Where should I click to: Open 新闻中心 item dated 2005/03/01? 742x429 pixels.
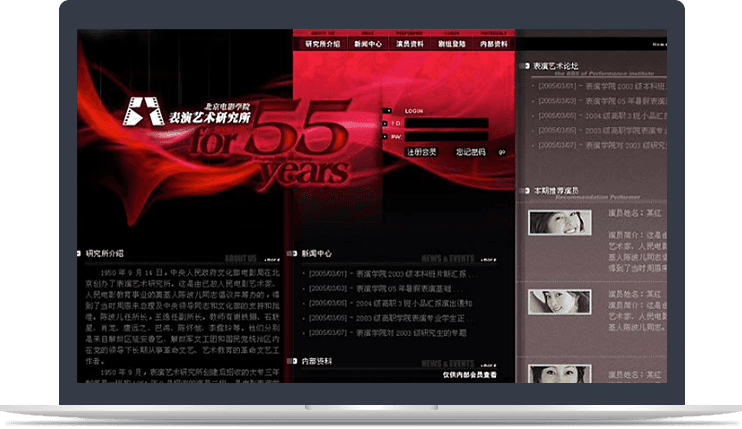click(393, 274)
